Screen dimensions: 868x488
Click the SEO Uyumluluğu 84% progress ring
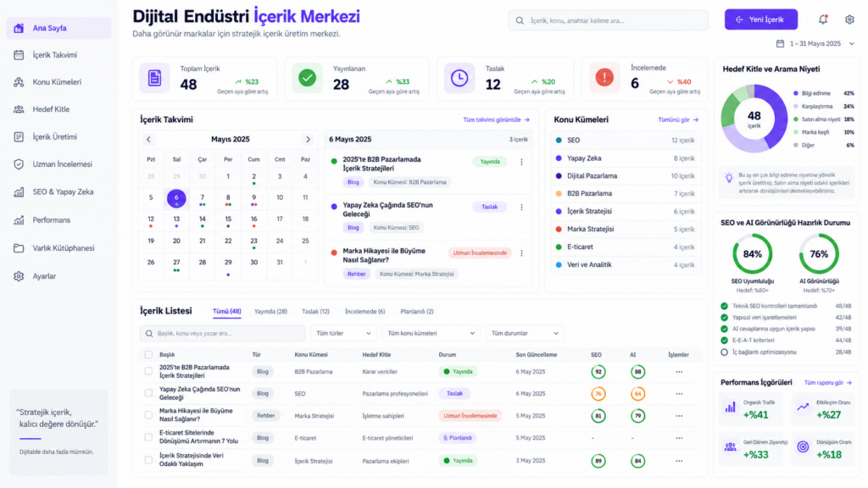coord(753,254)
